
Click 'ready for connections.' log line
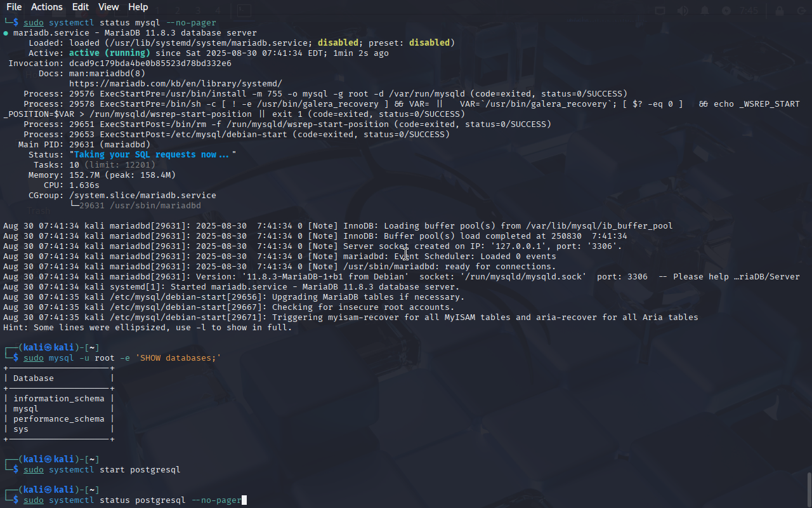tap(280, 267)
